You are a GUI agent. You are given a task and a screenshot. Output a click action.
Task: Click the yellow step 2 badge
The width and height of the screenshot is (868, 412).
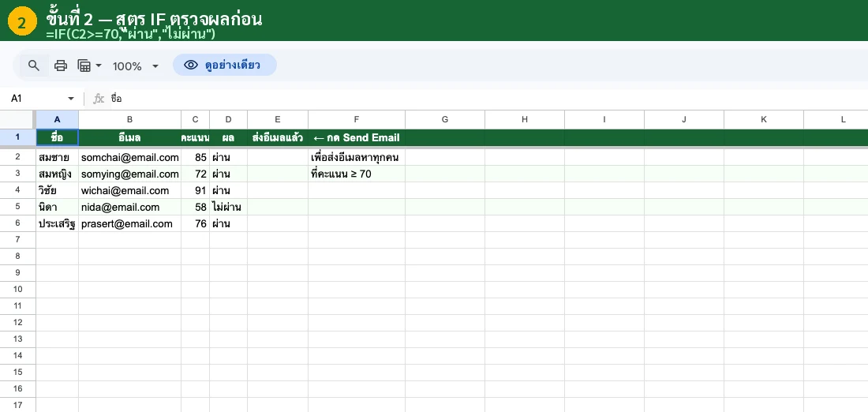(x=21, y=22)
